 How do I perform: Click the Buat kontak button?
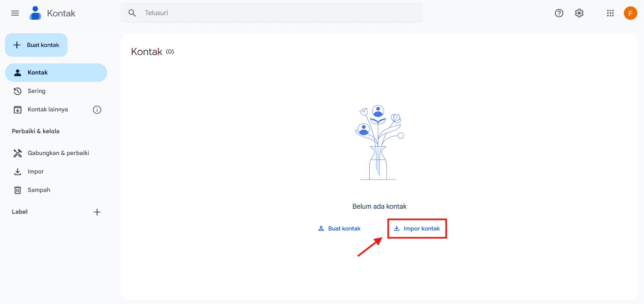click(x=36, y=45)
